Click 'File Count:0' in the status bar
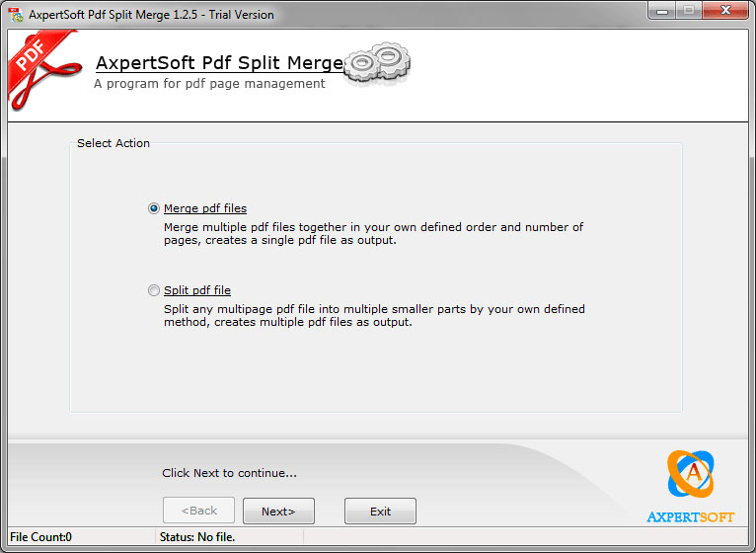The height and width of the screenshot is (553, 756). (x=41, y=537)
